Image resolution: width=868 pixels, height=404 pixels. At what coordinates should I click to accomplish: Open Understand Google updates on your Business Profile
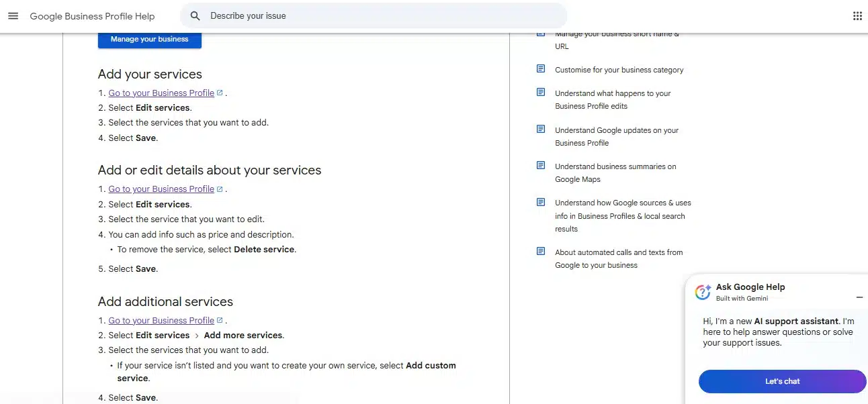[617, 136]
